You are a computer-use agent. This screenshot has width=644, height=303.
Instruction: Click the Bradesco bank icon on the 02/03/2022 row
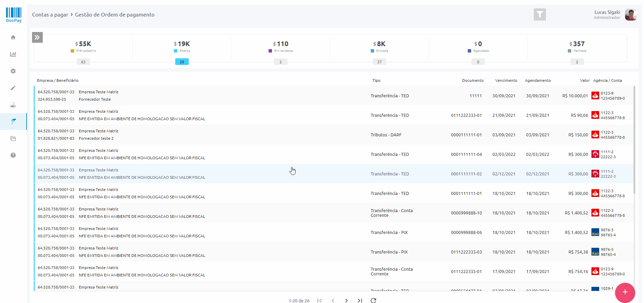pos(595,154)
